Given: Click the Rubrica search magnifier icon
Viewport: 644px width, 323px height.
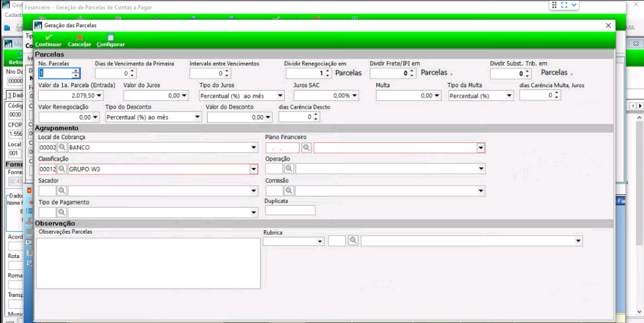Looking at the screenshot, I should [353, 241].
